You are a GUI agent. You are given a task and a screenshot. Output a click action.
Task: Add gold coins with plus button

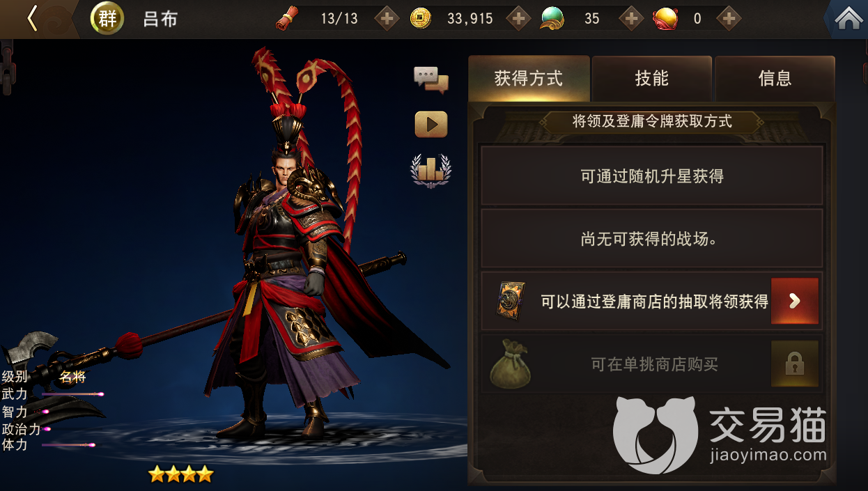tap(518, 19)
